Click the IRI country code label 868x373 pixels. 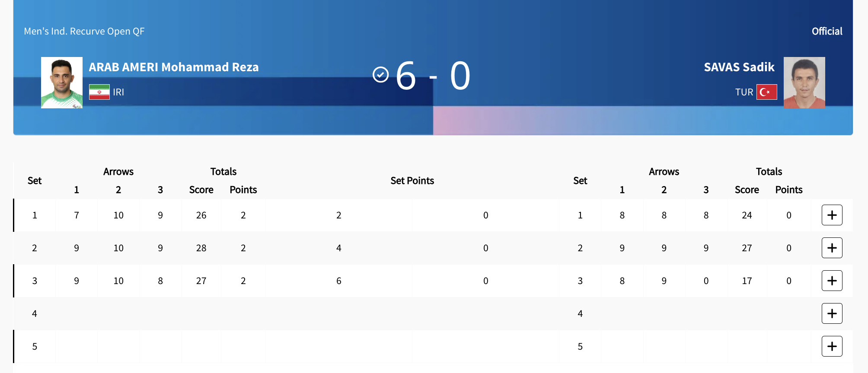tap(118, 92)
